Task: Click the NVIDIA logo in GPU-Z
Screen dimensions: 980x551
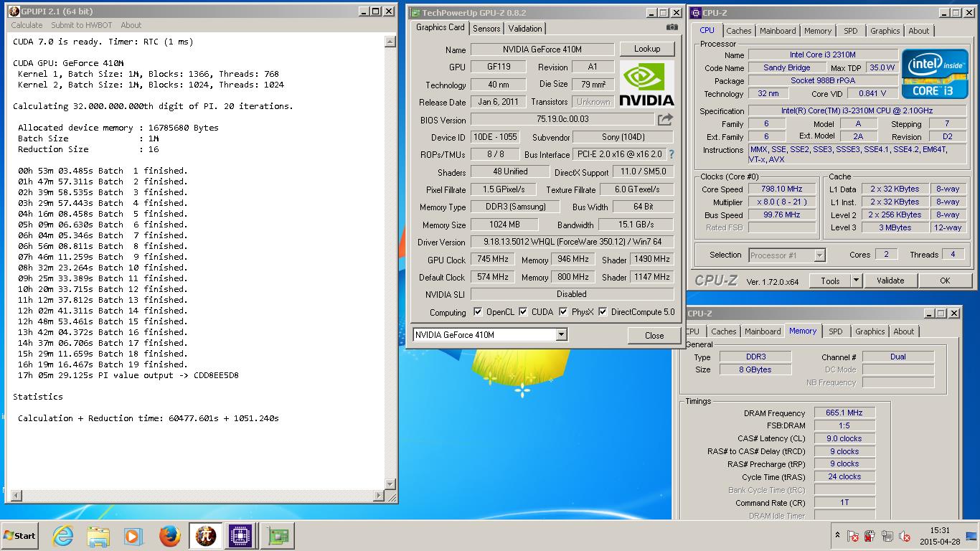Action: pos(646,83)
